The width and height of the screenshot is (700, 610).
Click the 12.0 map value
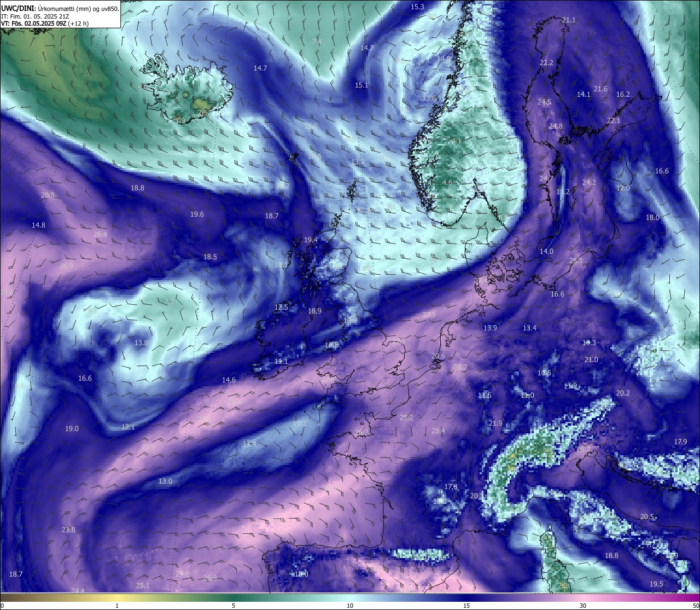tap(623, 188)
